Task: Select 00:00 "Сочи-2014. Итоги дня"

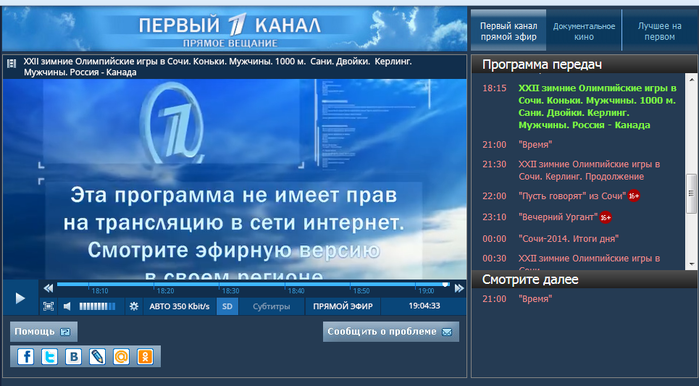Action: point(551,238)
